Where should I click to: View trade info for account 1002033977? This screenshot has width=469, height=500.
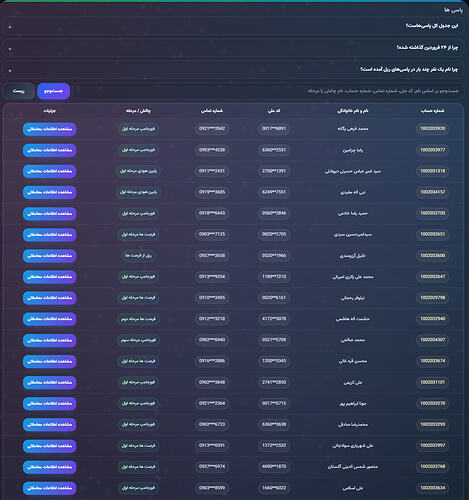(50, 150)
